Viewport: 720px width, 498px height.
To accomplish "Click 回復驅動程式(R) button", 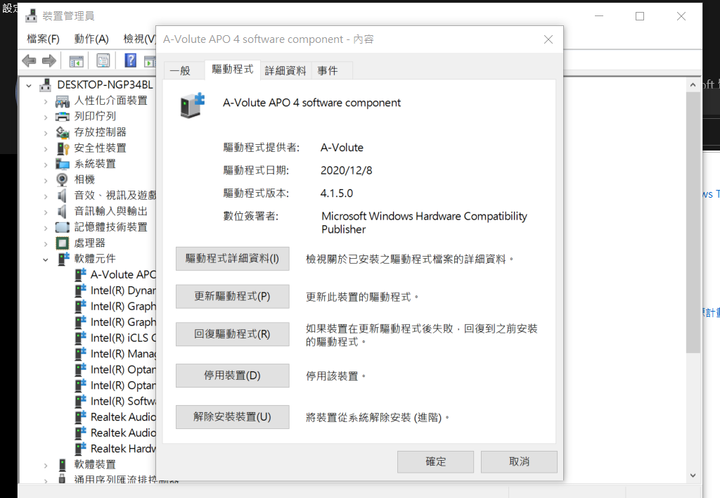I will (x=232, y=334).
